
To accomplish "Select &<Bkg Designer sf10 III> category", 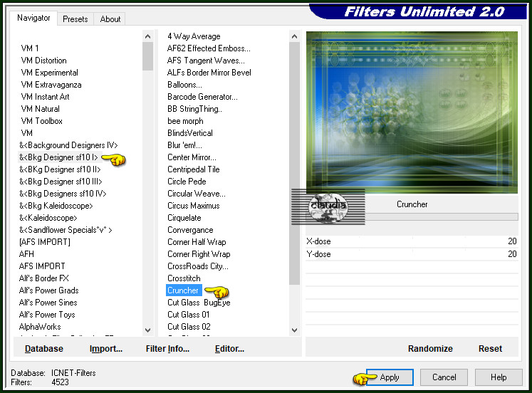I will (61, 182).
